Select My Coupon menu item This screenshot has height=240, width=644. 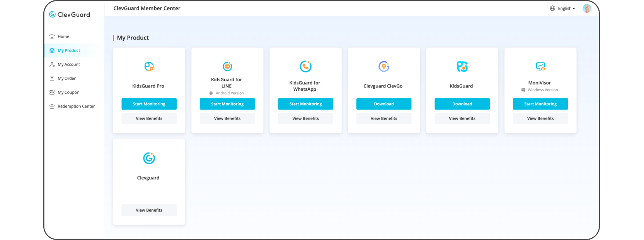coord(68,93)
